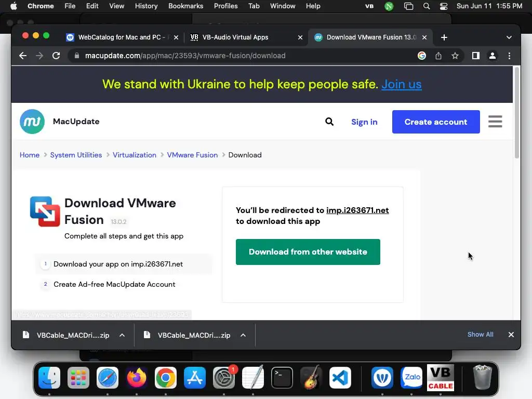Click the VMware Fusion app icon
Image resolution: width=532 pixels, height=399 pixels.
45,211
